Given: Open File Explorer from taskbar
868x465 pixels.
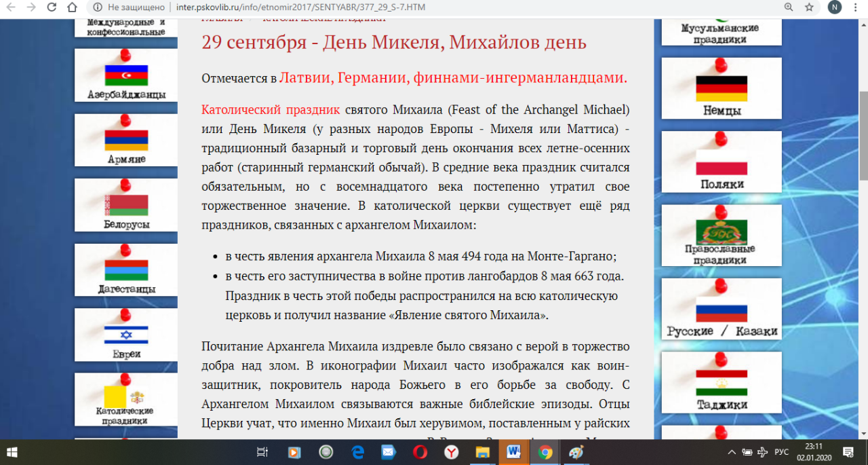Looking at the screenshot, I should pyautogui.click(x=483, y=452).
